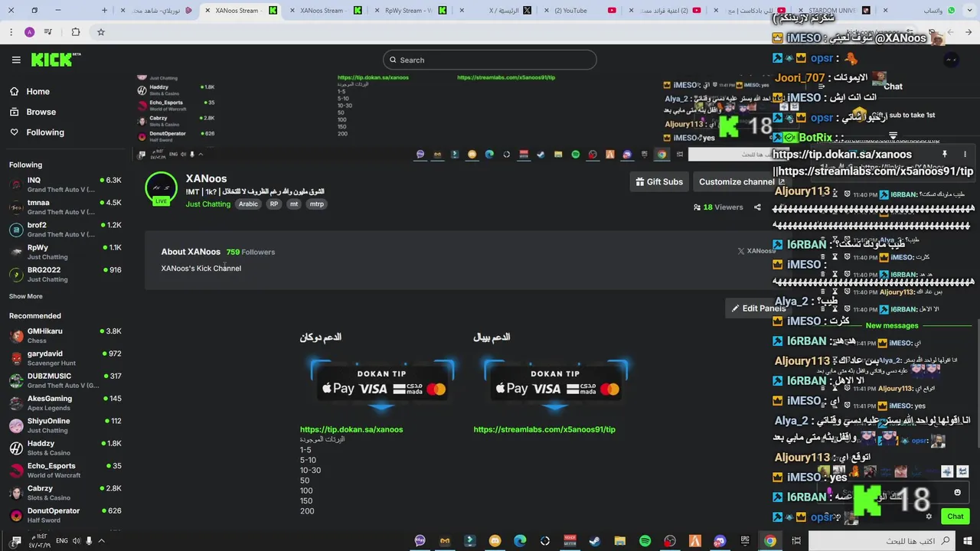The image size is (980, 551).
Task: Expand the system tray hidden icons chevron
Action: 101,541
